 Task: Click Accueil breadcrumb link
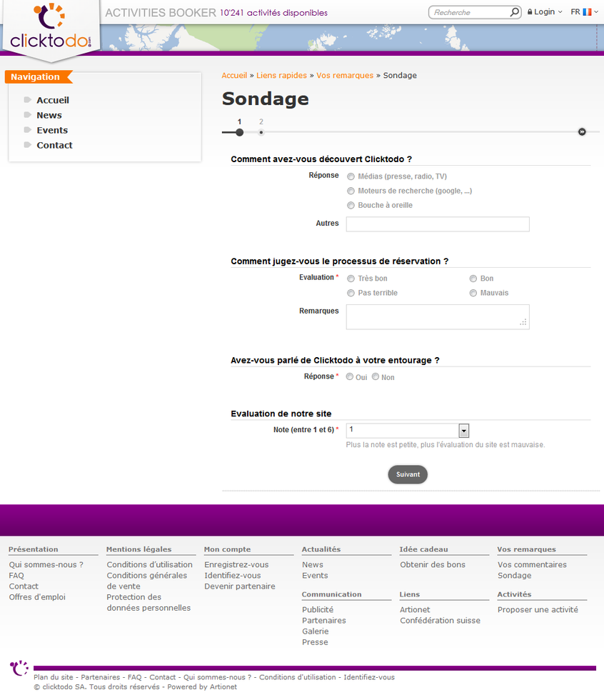pos(234,76)
